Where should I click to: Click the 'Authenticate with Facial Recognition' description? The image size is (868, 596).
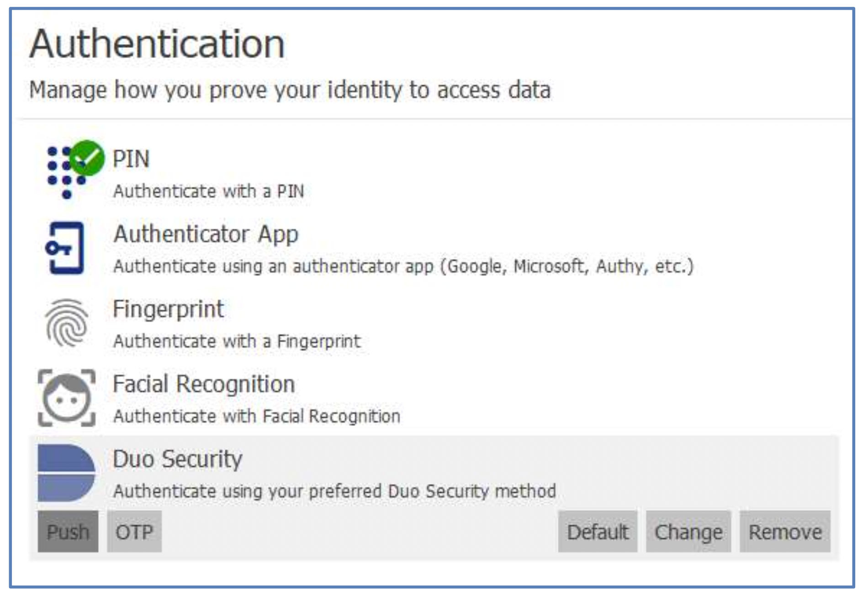pyautogui.click(x=257, y=416)
